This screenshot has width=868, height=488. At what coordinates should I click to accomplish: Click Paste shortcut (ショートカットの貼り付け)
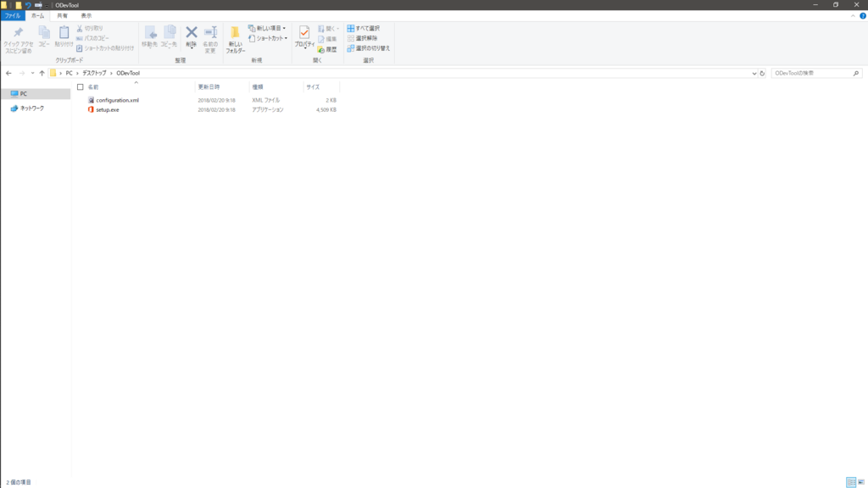pos(105,48)
